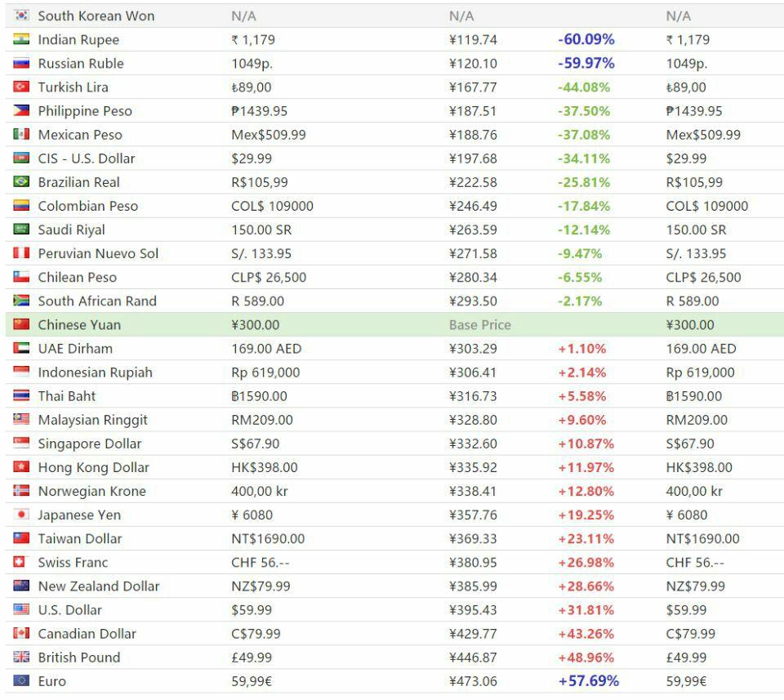
Task: Select the Turkish flag icon
Action: [x=22, y=87]
